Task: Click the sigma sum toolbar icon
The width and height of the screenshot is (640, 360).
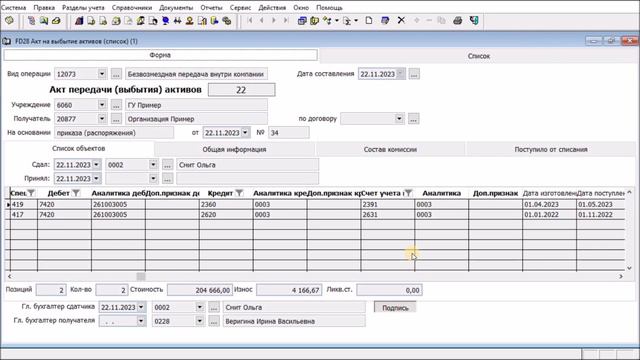Action: click(347, 20)
